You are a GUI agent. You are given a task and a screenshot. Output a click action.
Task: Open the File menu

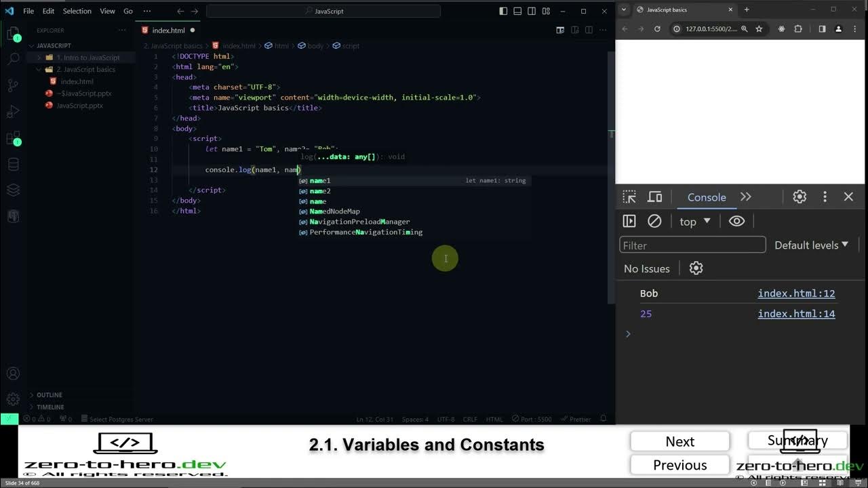[x=28, y=11]
